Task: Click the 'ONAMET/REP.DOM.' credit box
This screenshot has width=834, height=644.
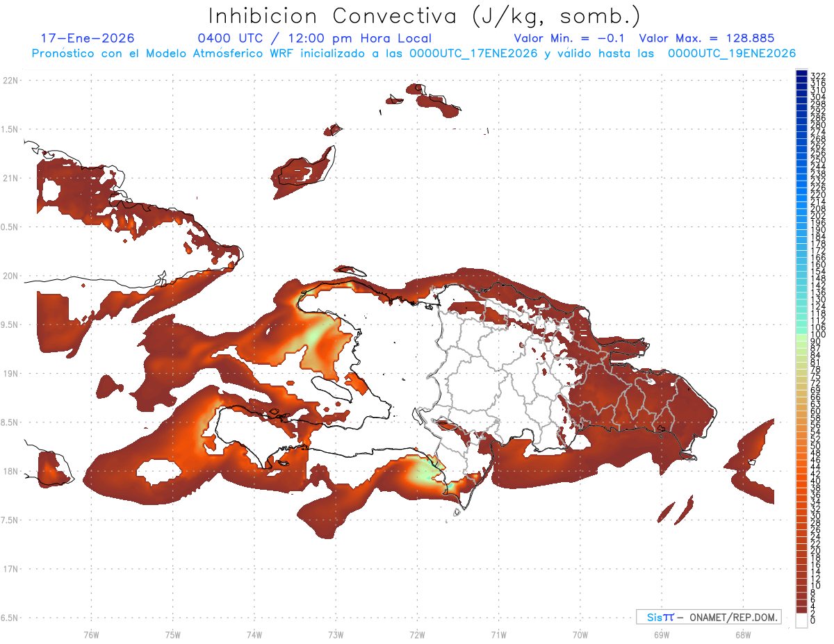Action: [709, 617]
